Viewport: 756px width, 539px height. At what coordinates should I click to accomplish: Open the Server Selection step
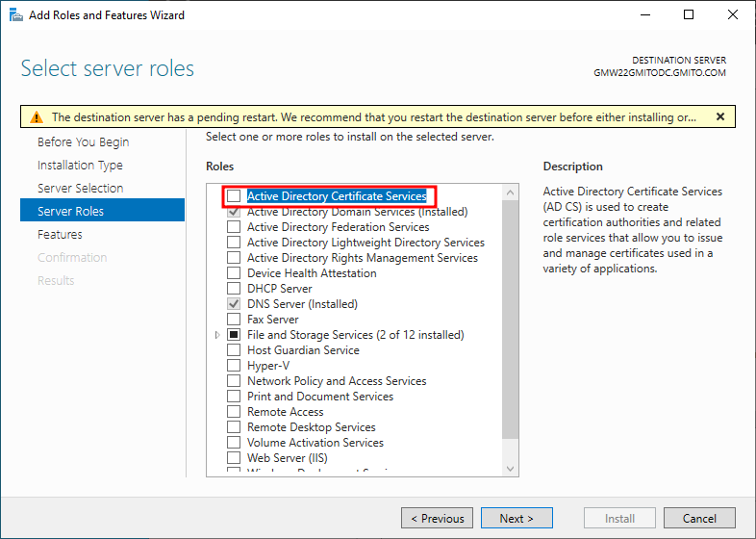(x=81, y=189)
